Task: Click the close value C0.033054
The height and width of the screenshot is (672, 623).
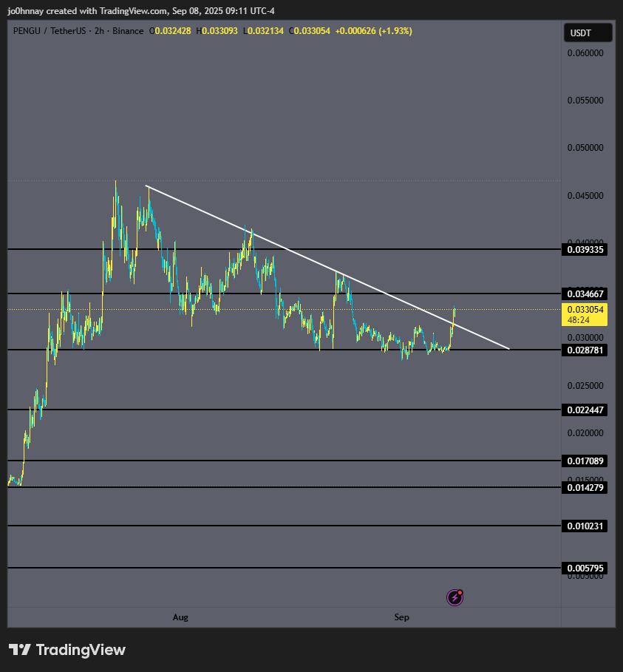Action: [310, 31]
